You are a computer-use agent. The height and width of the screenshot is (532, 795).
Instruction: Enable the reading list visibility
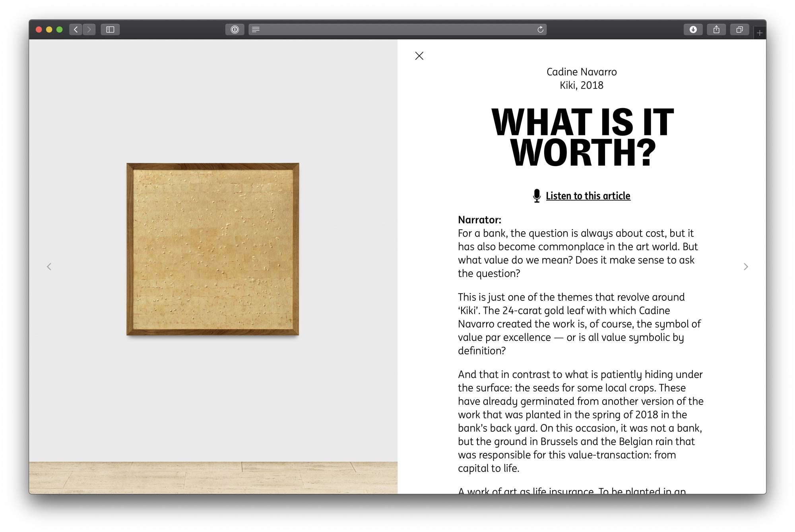(x=111, y=29)
